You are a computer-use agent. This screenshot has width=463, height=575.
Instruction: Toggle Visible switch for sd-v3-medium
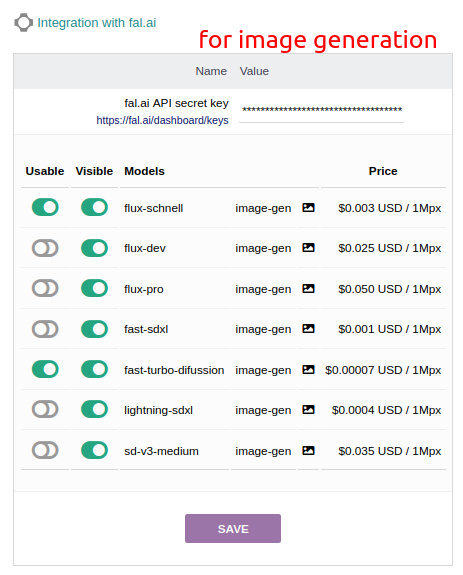point(94,450)
